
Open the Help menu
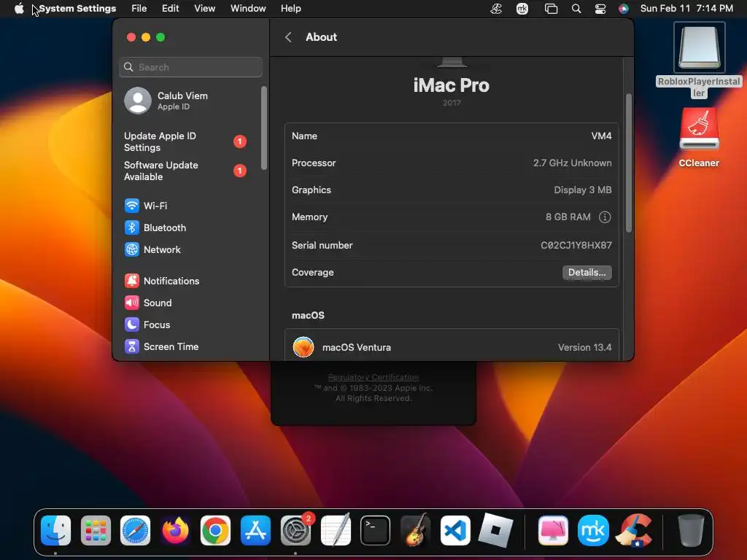pyautogui.click(x=290, y=9)
